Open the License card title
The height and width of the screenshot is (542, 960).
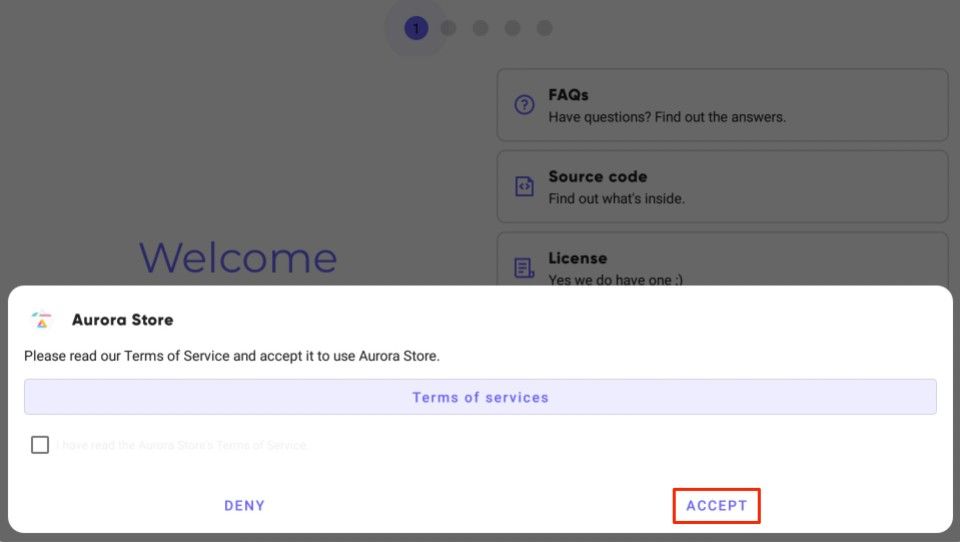pos(577,258)
